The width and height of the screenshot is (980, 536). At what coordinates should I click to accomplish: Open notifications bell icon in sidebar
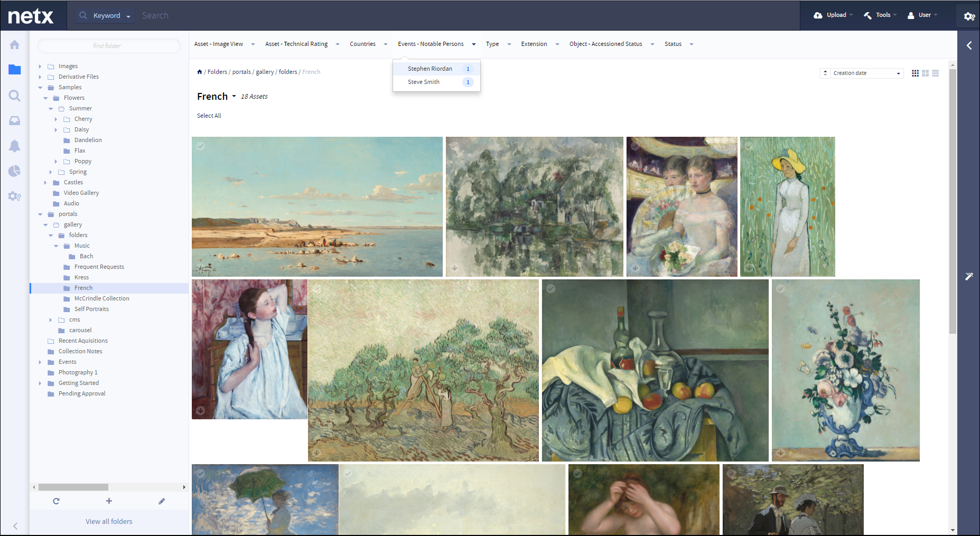[15, 146]
